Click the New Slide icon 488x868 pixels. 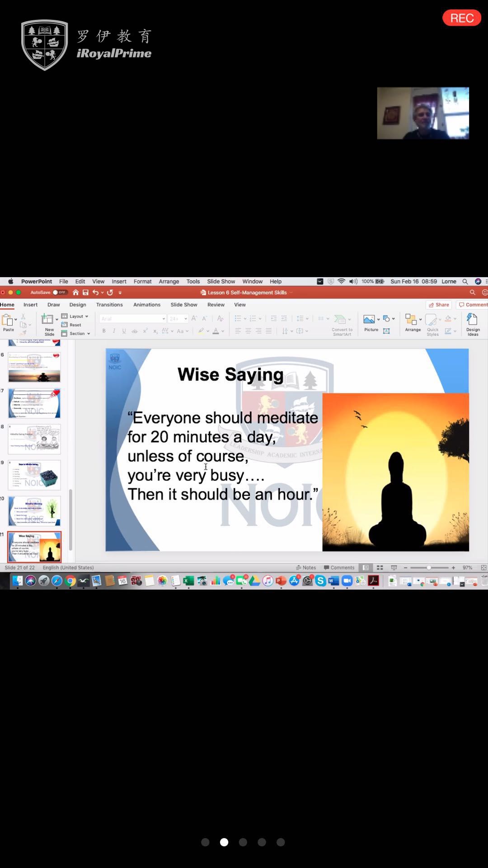pyautogui.click(x=48, y=320)
